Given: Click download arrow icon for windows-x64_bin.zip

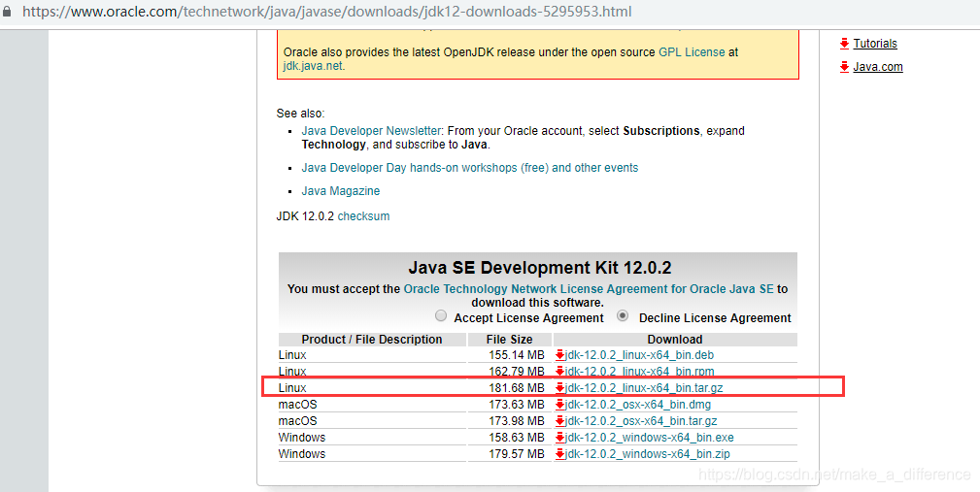Looking at the screenshot, I should 560,454.
